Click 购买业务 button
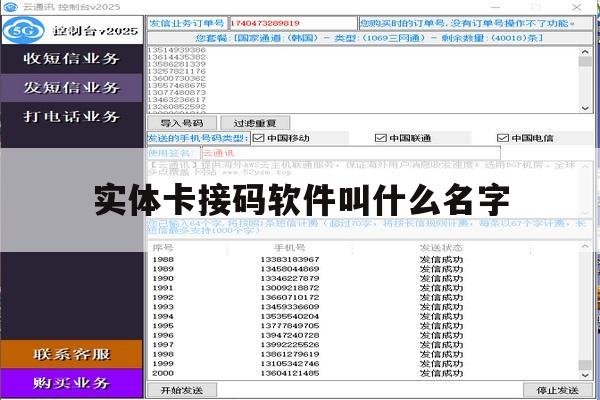 [x=72, y=383]
